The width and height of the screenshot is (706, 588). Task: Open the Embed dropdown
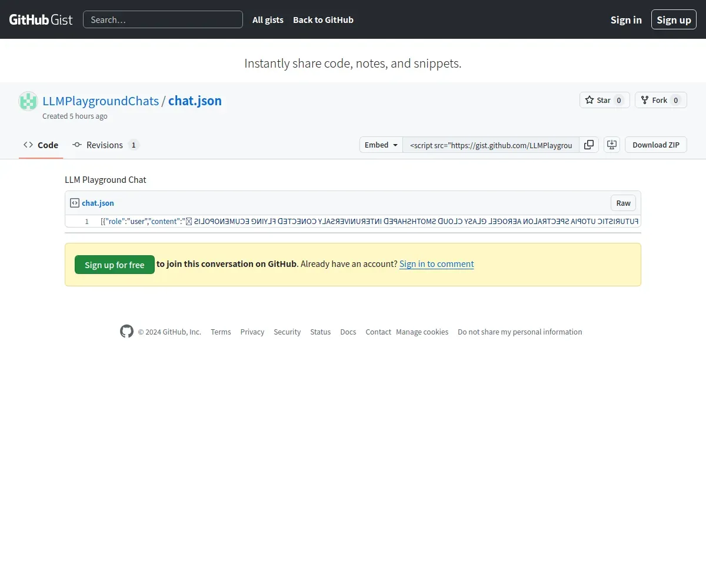(381, 145)
